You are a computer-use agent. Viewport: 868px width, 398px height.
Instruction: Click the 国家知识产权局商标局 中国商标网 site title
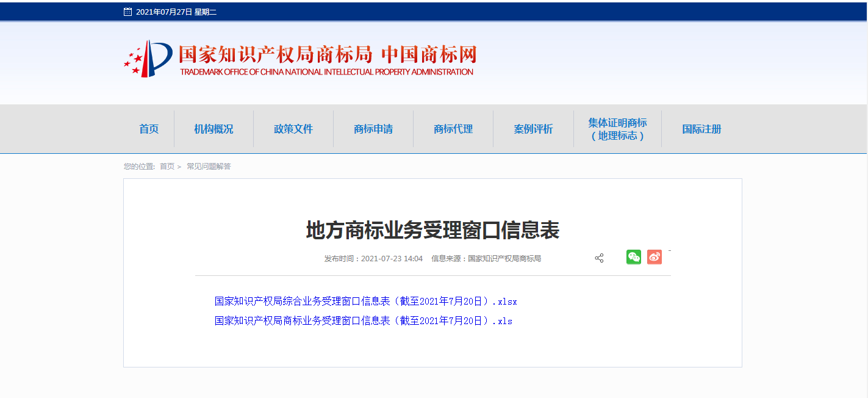pyautogui.click(x=327, y=54)
